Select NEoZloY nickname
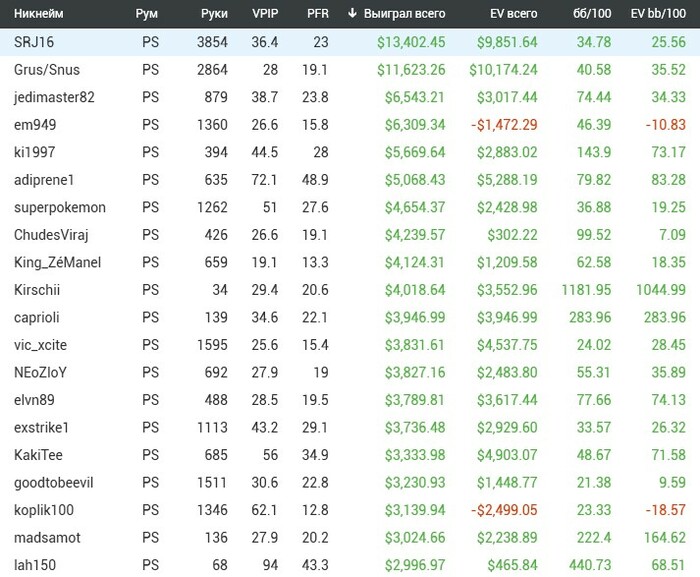This screenshot has width=700, height=577. (40, 372)
